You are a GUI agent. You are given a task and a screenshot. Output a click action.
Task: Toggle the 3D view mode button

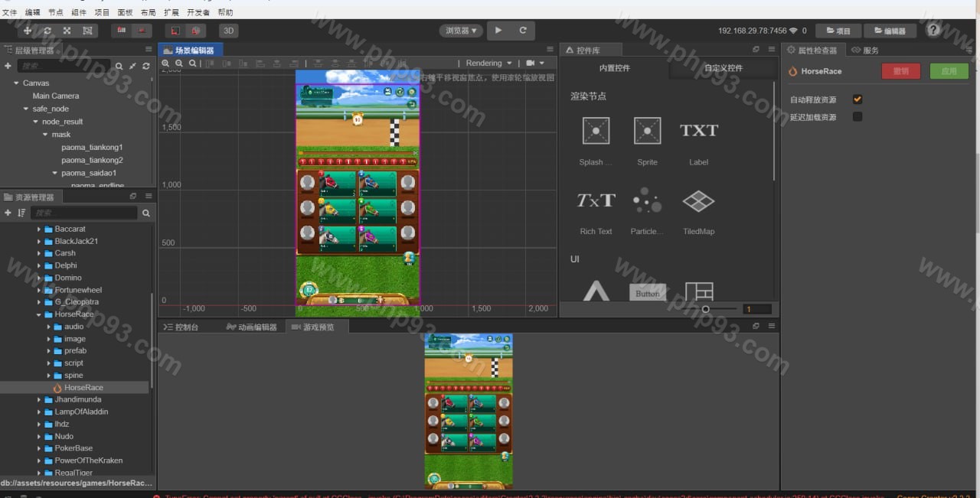(x=228, y=31)
